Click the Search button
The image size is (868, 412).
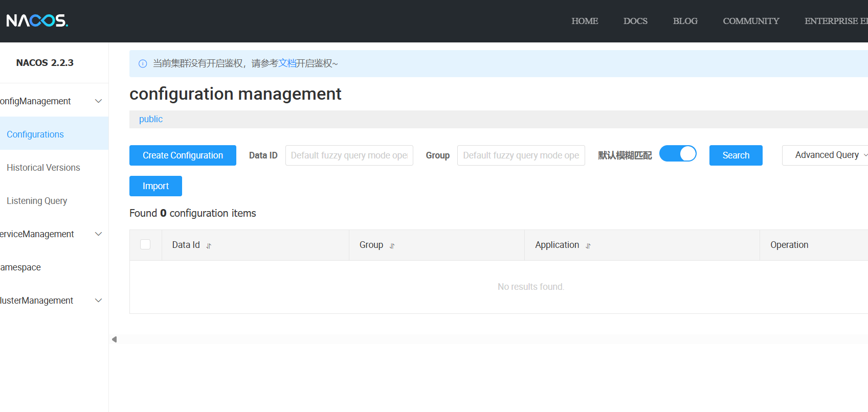[x=736, y=155]
